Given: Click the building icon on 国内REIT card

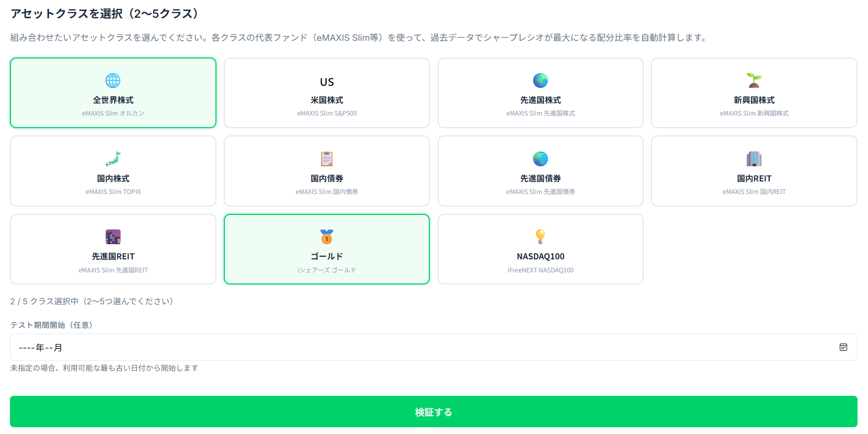Looking at the screenshot, I should [x=754, y=158].
